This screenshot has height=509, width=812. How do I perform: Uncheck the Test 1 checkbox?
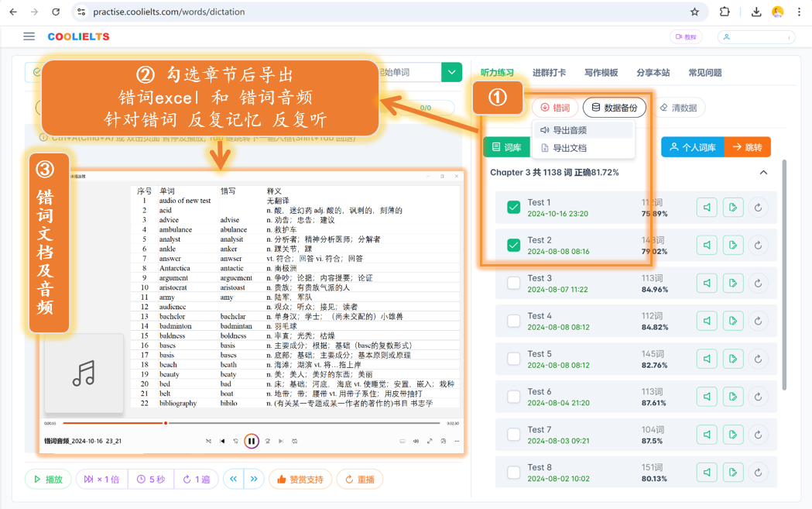514,208
